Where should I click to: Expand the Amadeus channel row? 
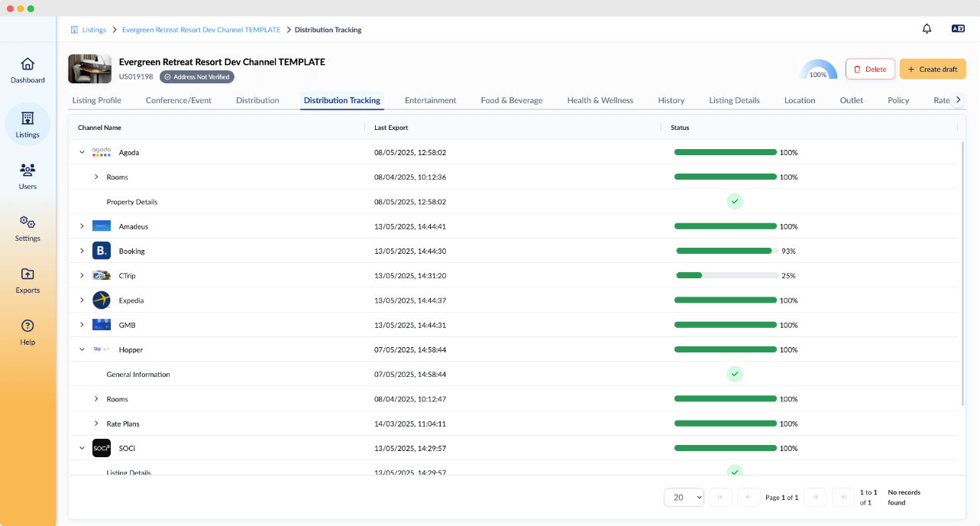(82, 226)
